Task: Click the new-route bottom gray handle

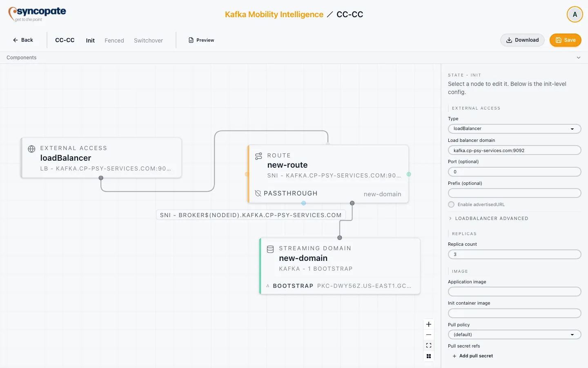Action: 352,203
